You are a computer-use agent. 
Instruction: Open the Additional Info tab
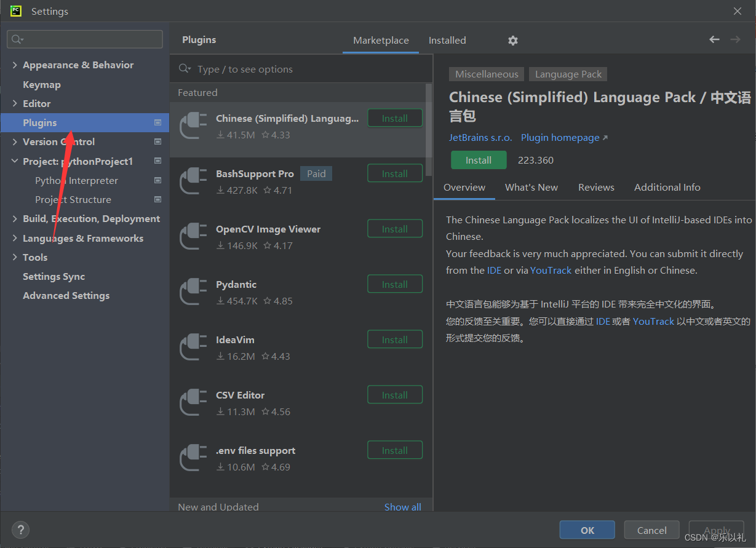click(x=667, y=188)
